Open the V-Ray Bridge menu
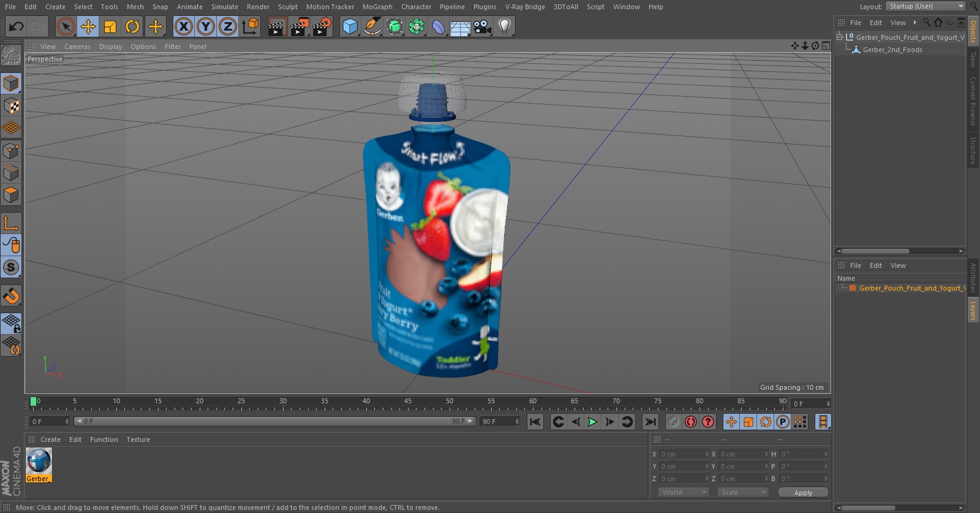The height and width of the screenshot is (513, 980). (x=525, y=7)
